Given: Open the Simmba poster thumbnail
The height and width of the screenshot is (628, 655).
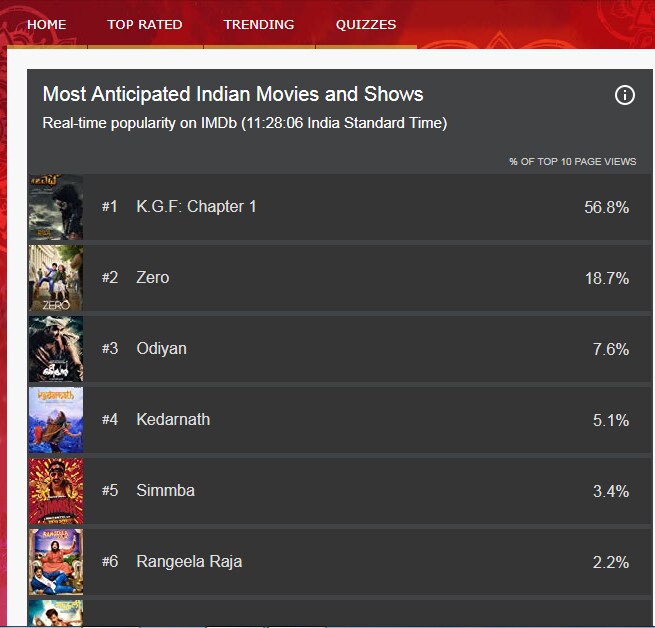Looking at the screenshot, I should [x=56, y=491].
